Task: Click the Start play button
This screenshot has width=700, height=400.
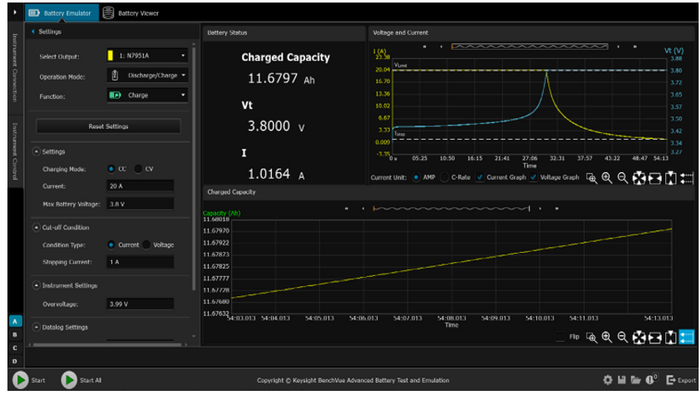Action: [20, 380]
